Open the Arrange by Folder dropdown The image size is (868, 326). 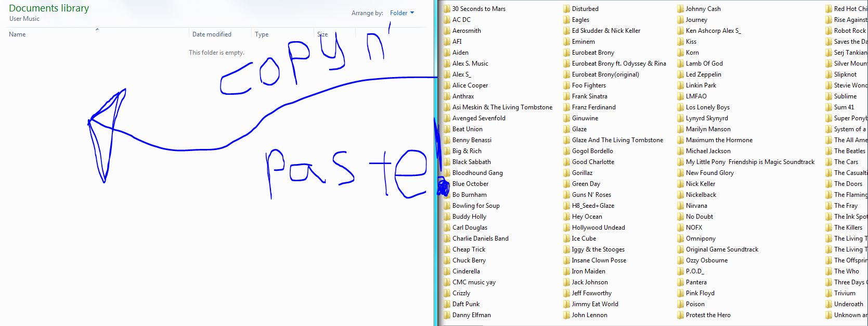(401, 13)
